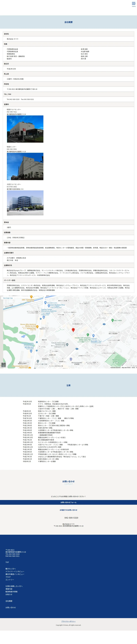Toggle satellite thumbnail in map corner
This screenshot has width=137, height=644.
[4, 365]
